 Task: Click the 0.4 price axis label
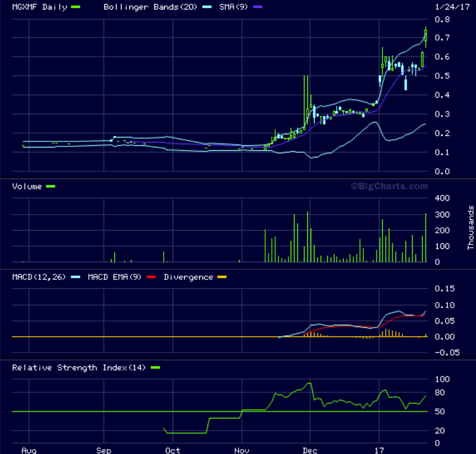pos(442,95)
